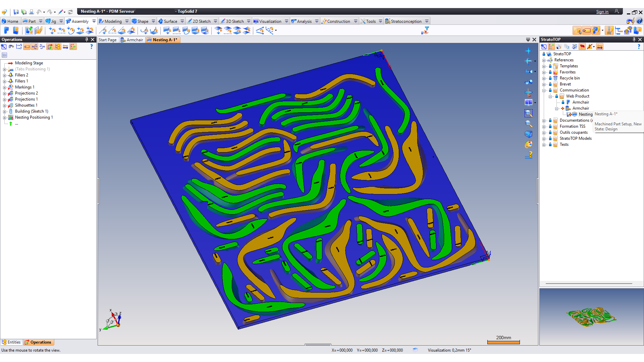The width and height of the screenshot is (644, 362).
Task: Click the Sign in link
Action: click(602, 12)
